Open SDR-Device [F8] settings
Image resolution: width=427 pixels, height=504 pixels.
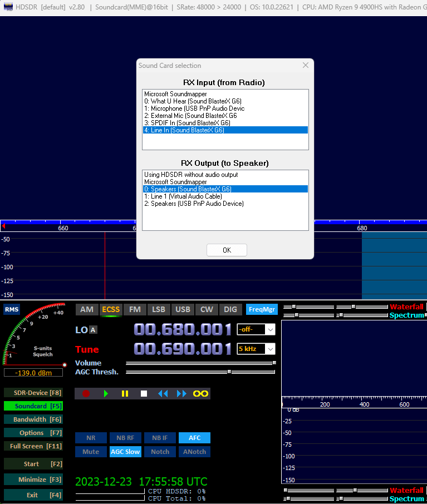[x=33, y=393]
